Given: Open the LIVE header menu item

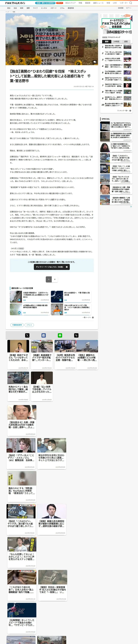Looking at the screenshot, I should pyautogui.click(x=115, y=3).
